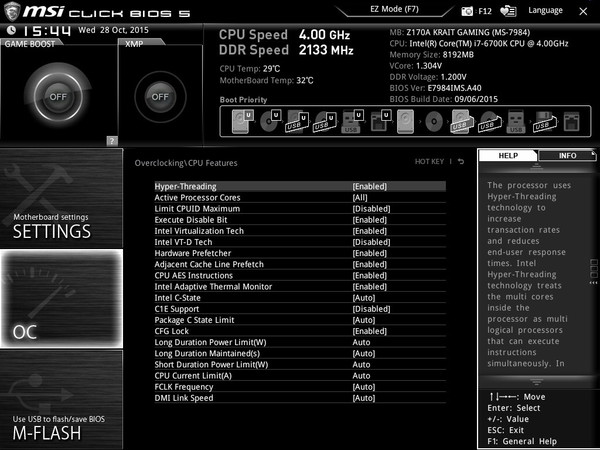Change the Intel Virtualization Tech setting
The image size is (600, 450).
click(x=300, y=231)
